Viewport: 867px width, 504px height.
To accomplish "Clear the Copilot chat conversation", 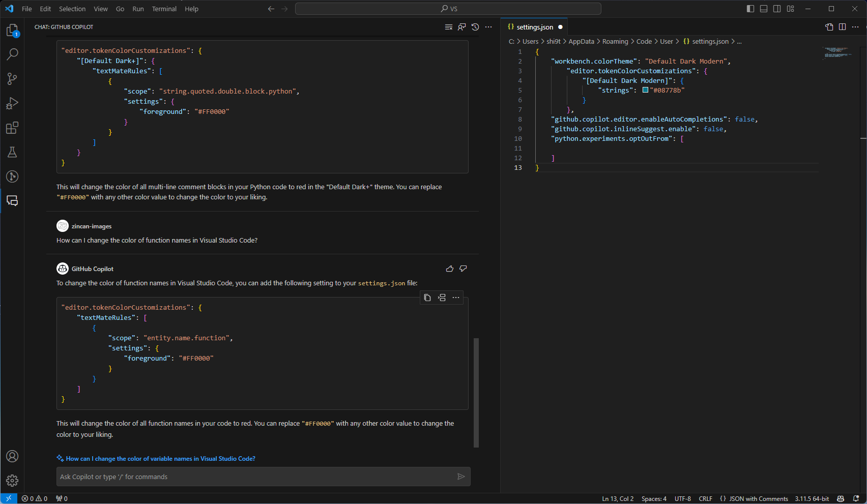I will coord(448,27).
